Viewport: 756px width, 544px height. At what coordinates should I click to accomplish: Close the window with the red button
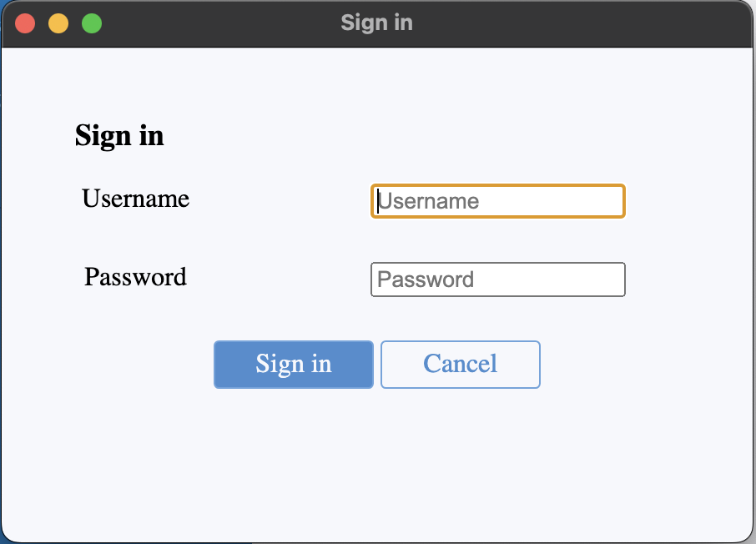[x=25, y=23]
